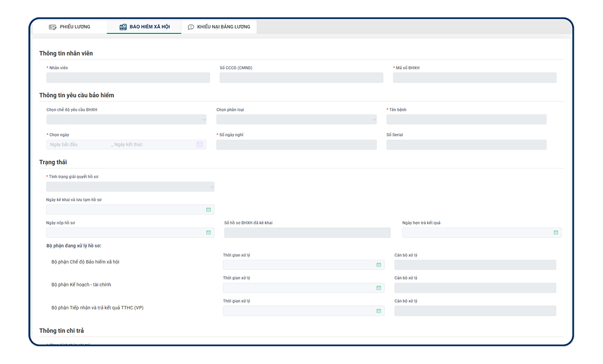Screen dimensions: 603x364
Task: Open Thời gian xử lý calendar for Tiếp nhận và trả kết quả
Action: click(x=379, y=311)
